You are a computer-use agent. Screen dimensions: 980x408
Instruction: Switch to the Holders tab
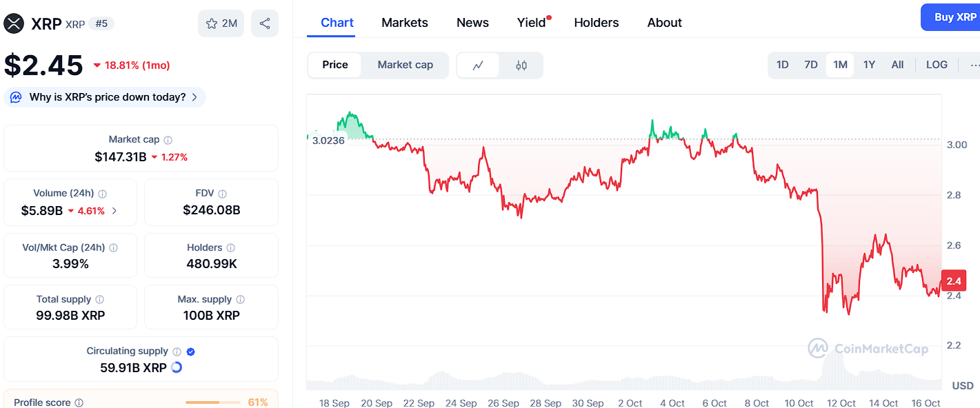596,23
